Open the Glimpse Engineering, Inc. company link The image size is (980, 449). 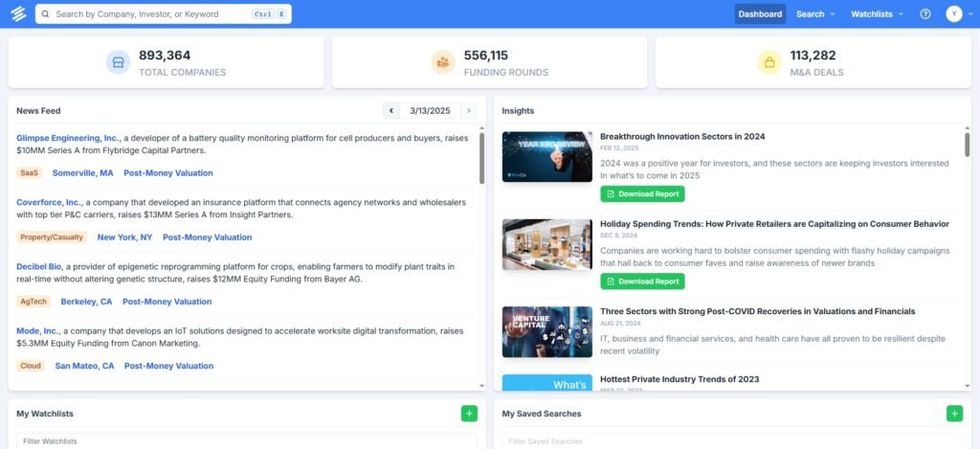68,138
